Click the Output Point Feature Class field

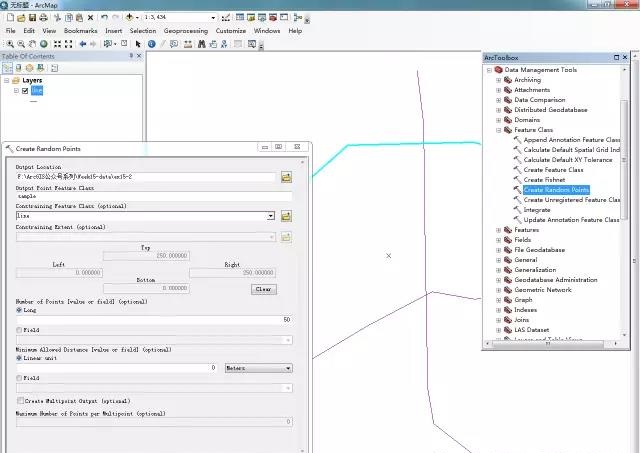pos(154,196)
